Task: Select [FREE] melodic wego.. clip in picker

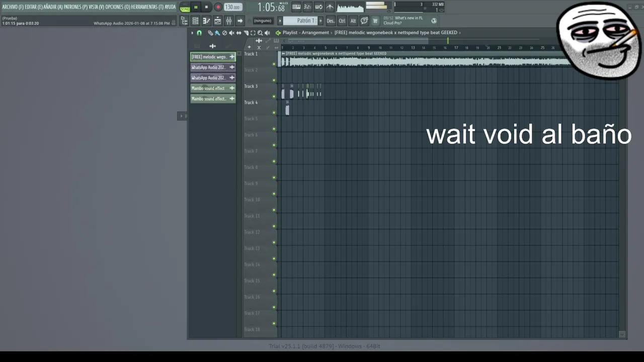Action: [x=213, y=57]
